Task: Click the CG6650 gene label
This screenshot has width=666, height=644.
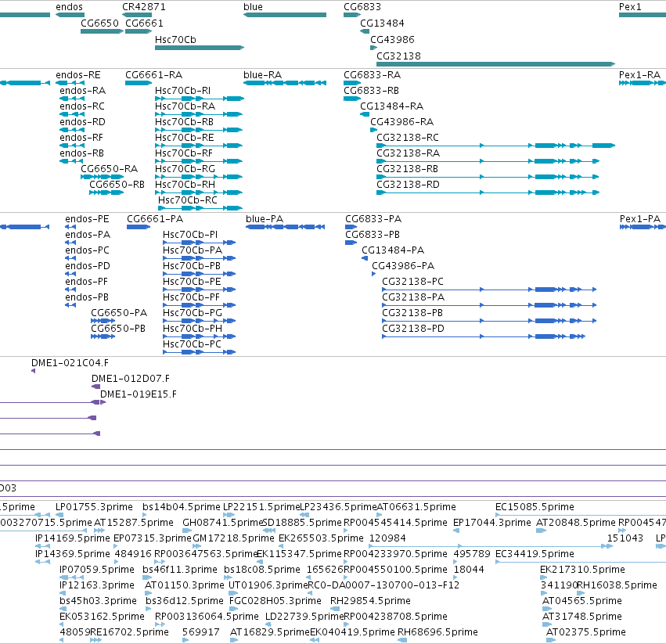Action: coord(100,23)
